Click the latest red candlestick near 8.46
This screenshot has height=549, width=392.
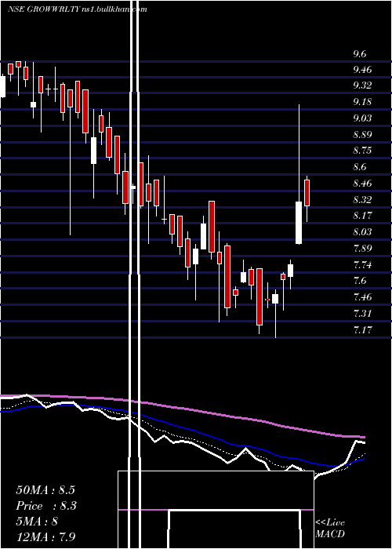307,193
